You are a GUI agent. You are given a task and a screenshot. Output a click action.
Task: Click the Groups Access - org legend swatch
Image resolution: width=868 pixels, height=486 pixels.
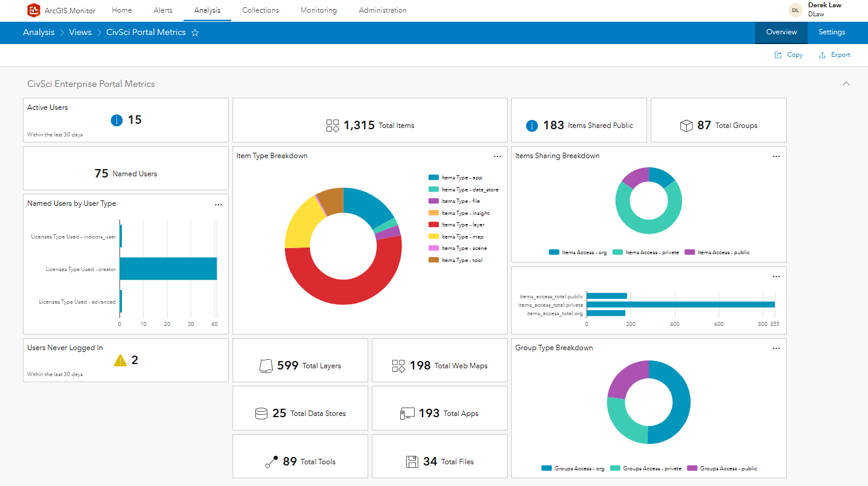click(x=546, y=468)
